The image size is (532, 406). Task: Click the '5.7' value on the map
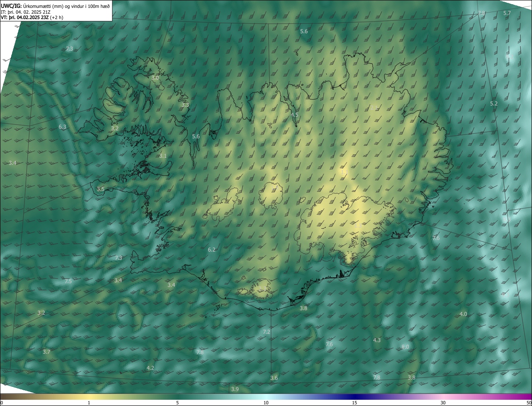507,13
